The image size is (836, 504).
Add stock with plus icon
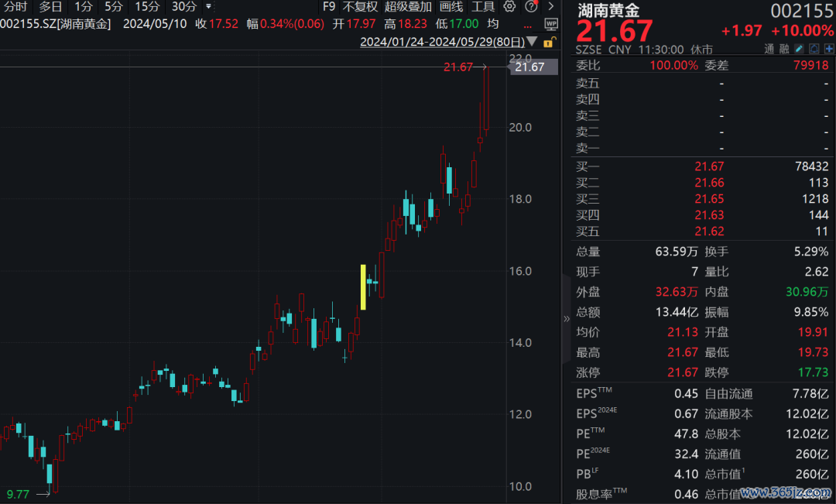point(829,49)
